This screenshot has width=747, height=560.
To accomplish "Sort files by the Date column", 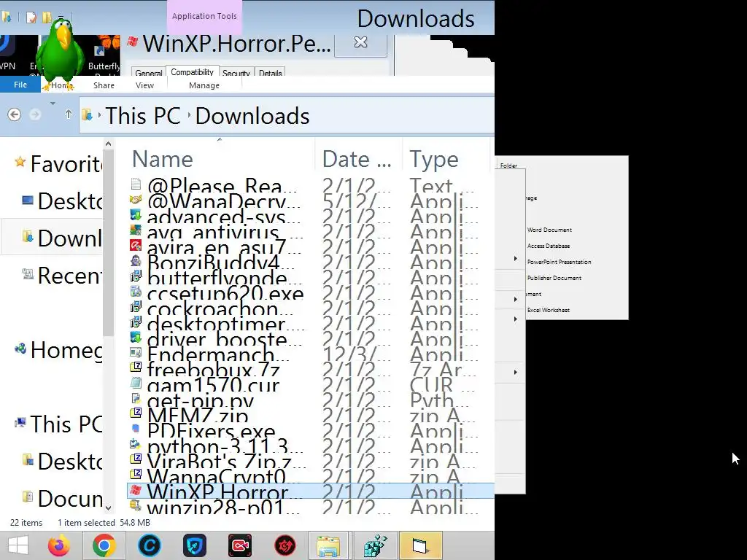I will [x=357, y=159].
